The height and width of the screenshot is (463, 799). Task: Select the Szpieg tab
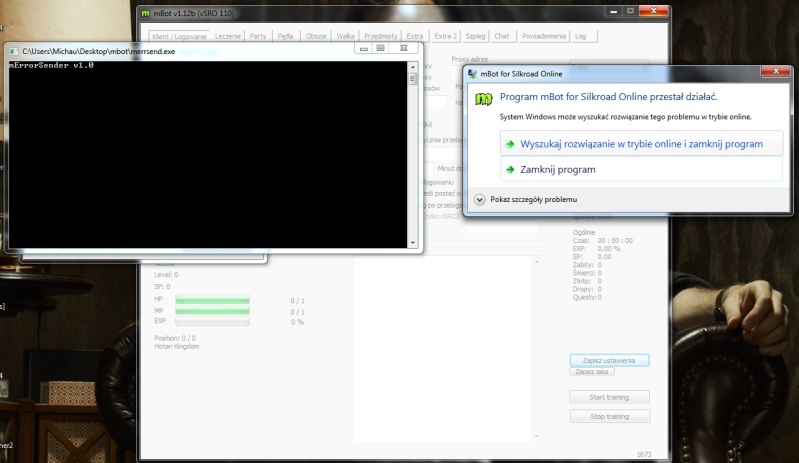pyautogui.click(x=475, y=36)
